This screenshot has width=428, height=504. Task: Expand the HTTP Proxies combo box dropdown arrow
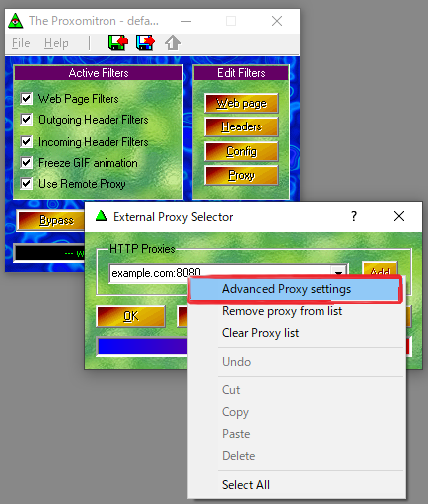click(x=338, y=273)
